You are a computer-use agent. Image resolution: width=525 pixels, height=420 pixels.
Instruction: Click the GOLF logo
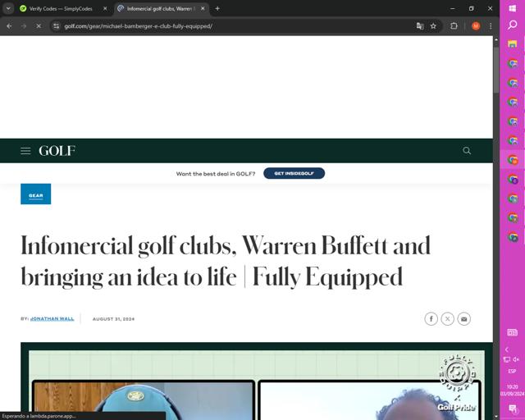[x=57, y=151]
